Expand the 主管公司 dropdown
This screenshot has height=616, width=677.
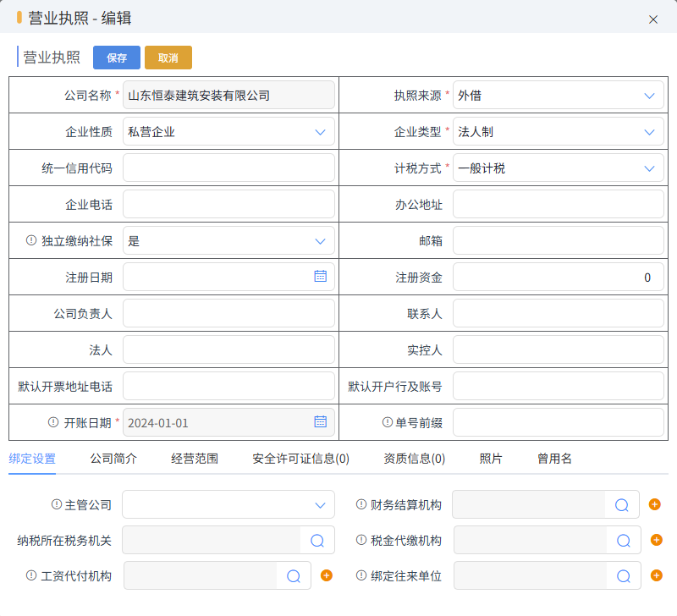click(x=228, y=504)
